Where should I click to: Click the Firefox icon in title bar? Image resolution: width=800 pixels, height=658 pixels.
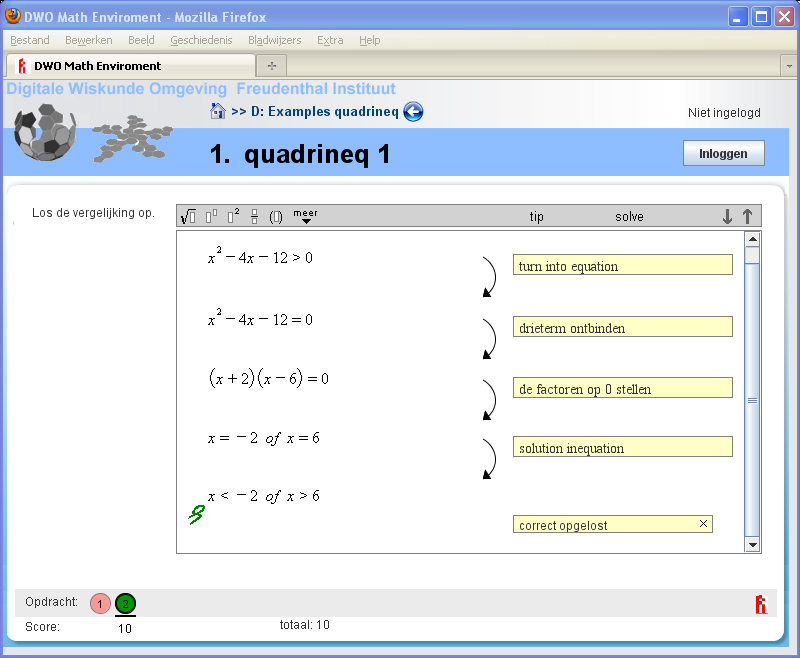click(13, 16)
